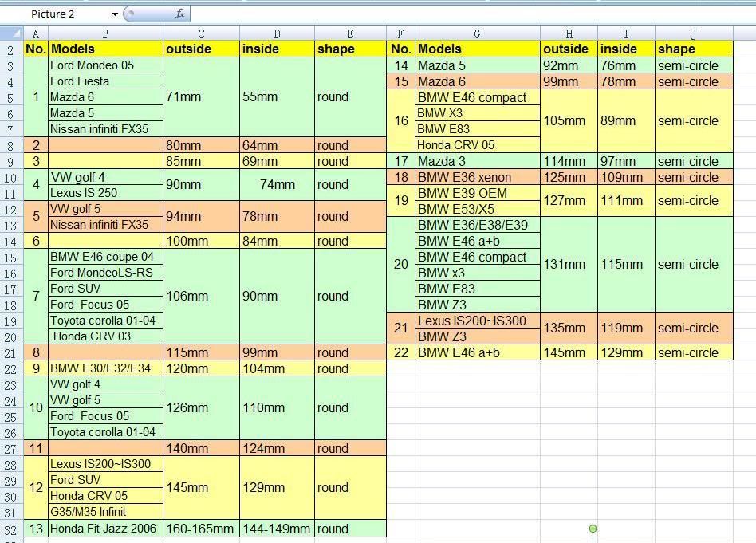
Task: Select column J header
Action: pos(694,33)
